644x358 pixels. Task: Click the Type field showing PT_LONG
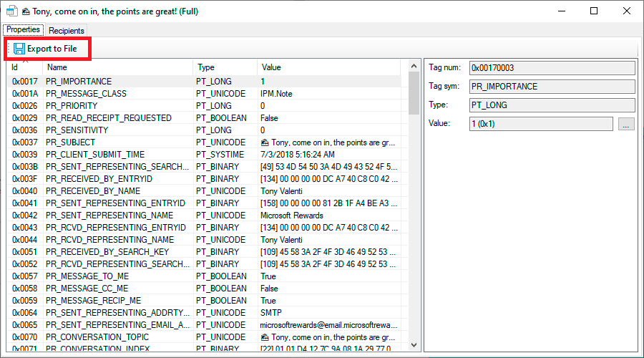(x=552, y=105)
